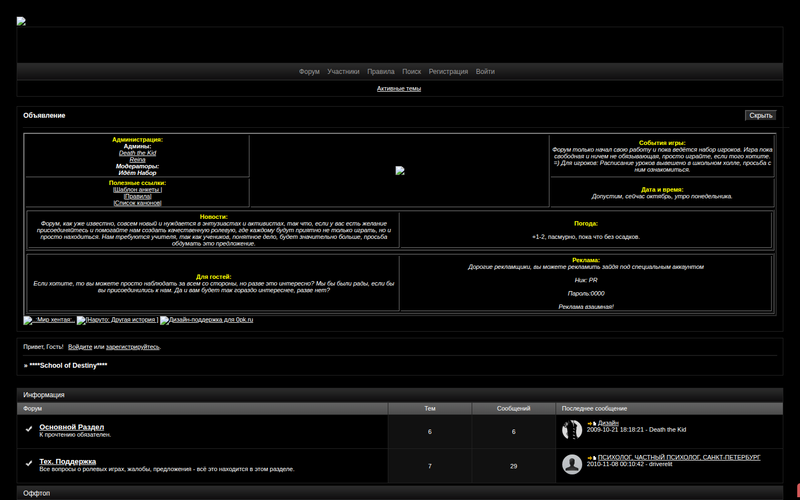Click Шаблон анкеты useful link
Image resolution: width=800 pixels, height=500 pixels.
[137, 190]
